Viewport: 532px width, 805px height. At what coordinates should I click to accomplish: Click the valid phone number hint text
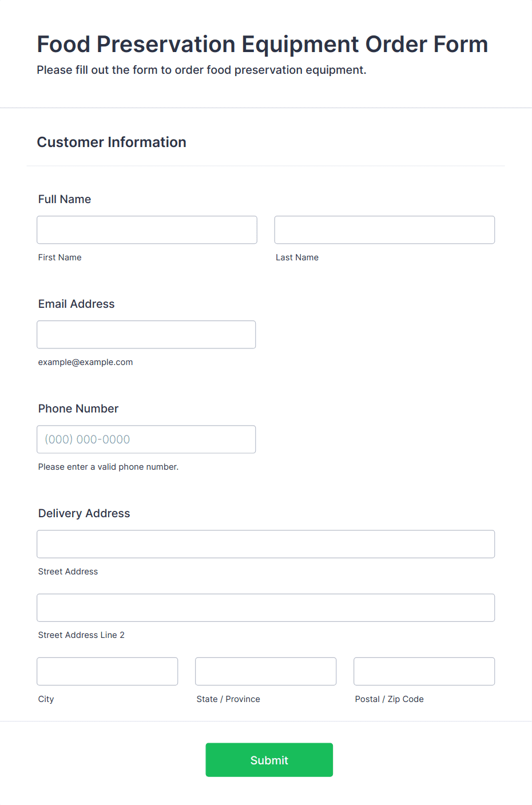[109, 467]
